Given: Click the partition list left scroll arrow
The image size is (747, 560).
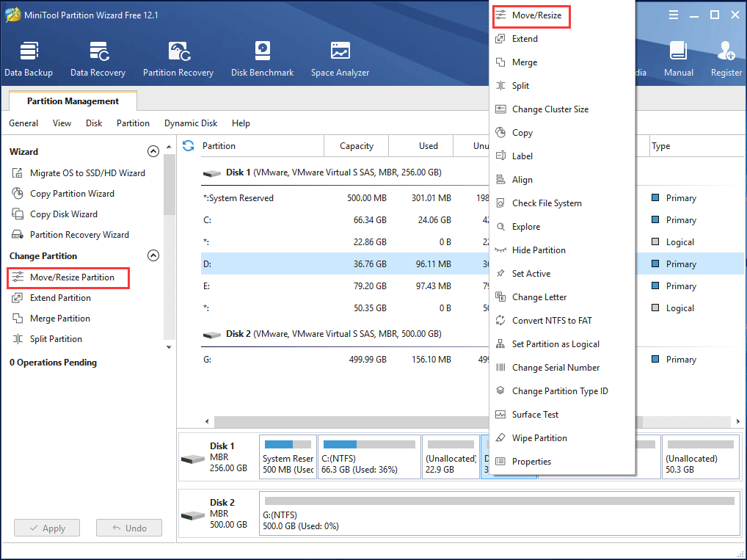Looking at the screenshot, I should tap(207, 421).
